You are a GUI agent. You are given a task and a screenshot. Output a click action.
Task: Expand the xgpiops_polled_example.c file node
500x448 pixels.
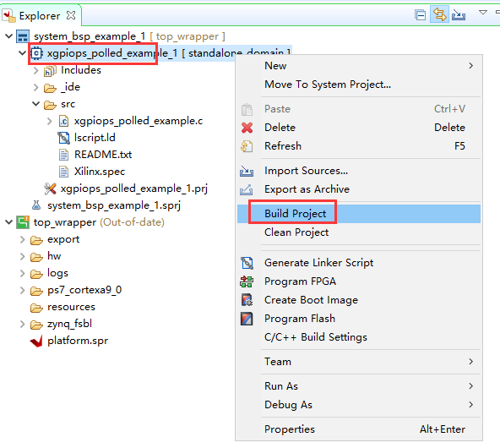point(49,121)
